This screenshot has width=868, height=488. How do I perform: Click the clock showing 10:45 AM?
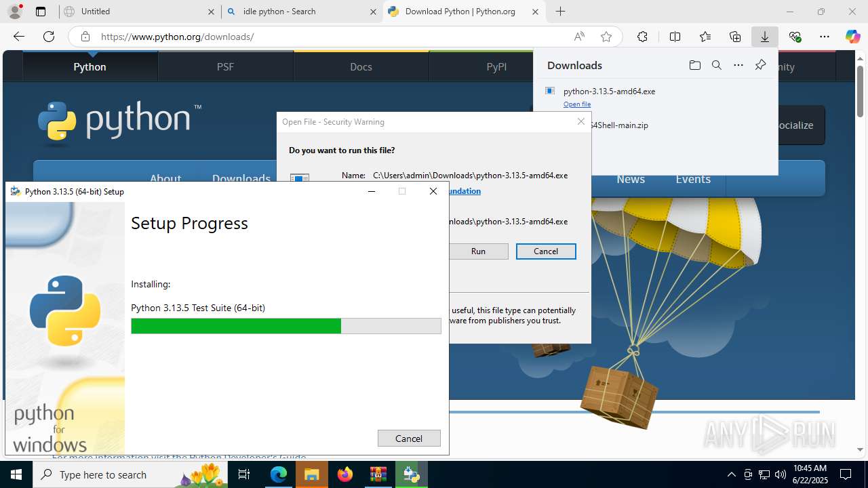pos(810,474)
